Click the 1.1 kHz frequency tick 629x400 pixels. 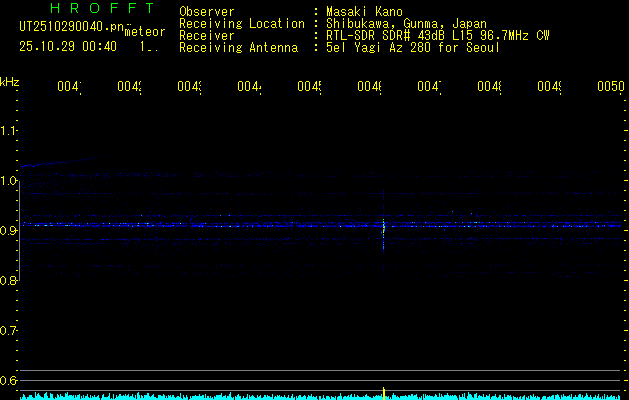pyautogui.click(x=9, y=131)
